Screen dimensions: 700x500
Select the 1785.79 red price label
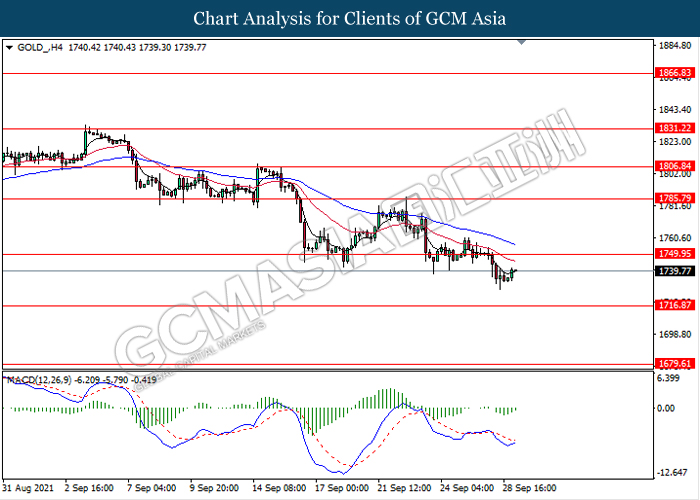[x=675, y=198]
